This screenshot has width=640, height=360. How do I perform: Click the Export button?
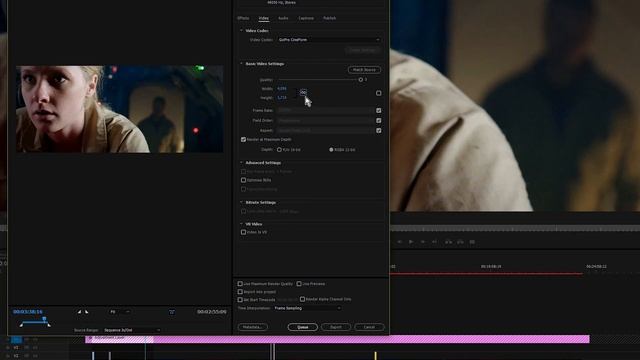(x=336, y=327)
